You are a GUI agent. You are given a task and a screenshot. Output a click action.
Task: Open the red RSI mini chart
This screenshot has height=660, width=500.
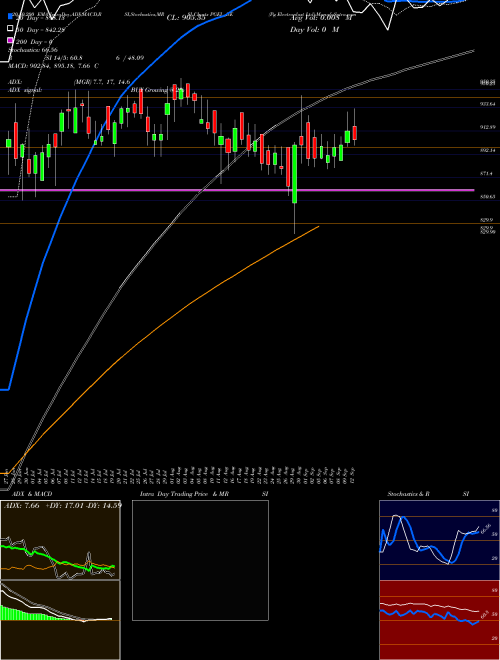click(439, 620)
